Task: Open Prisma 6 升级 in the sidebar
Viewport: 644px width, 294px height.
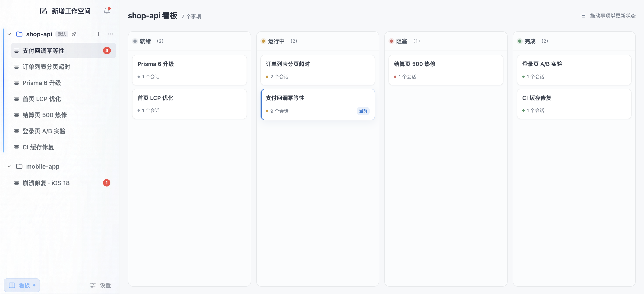Action: 63,83
